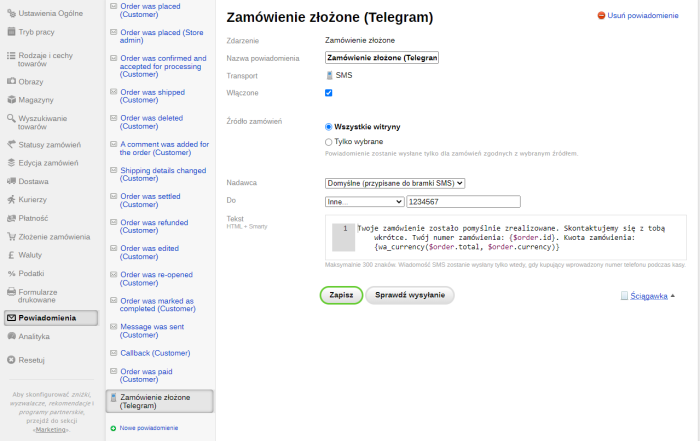Click the green plus Nowe powiadomienie icon
The image size is (700, 441).
click(x=113, y=427)
